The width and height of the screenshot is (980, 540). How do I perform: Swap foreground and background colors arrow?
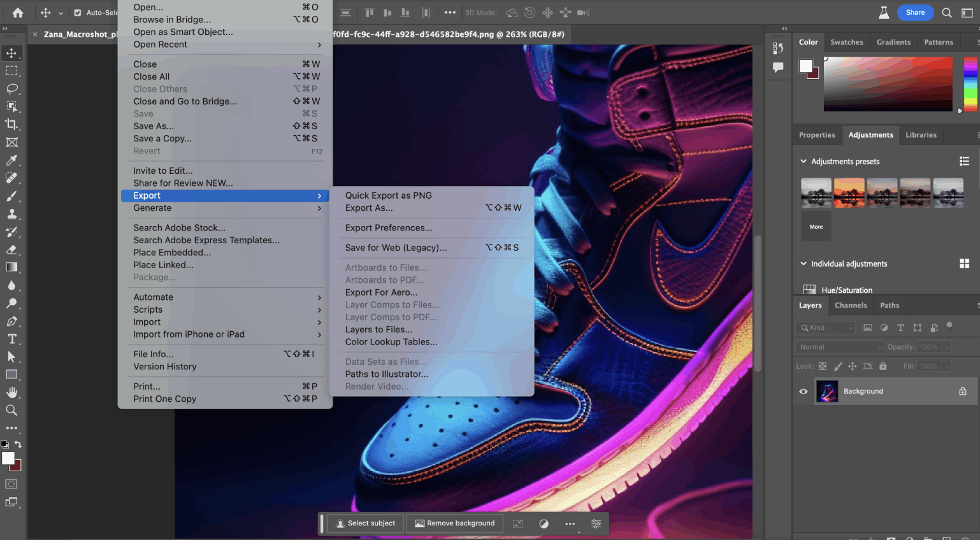(x=18, y=444)
